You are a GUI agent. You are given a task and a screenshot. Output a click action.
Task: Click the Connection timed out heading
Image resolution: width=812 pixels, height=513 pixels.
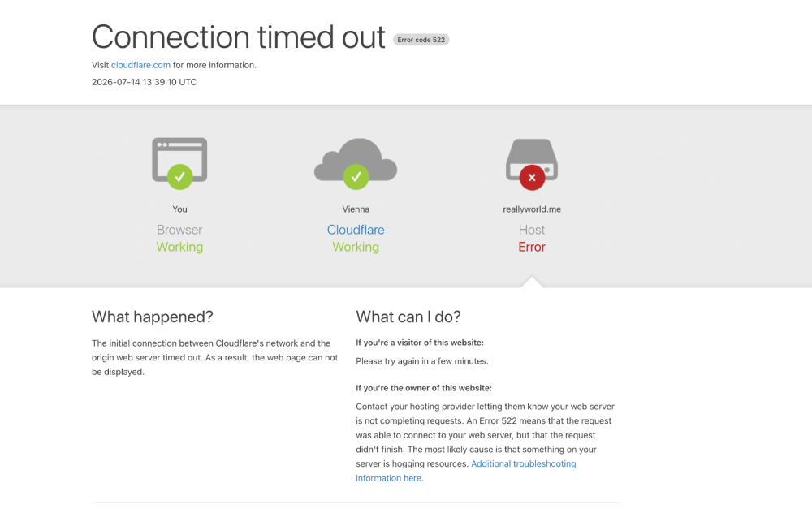pos(238,37)
